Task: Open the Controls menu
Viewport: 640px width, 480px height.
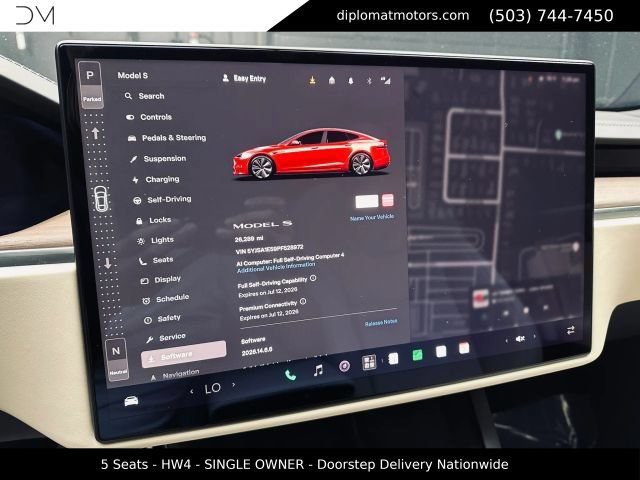Action: click(149, 117)
